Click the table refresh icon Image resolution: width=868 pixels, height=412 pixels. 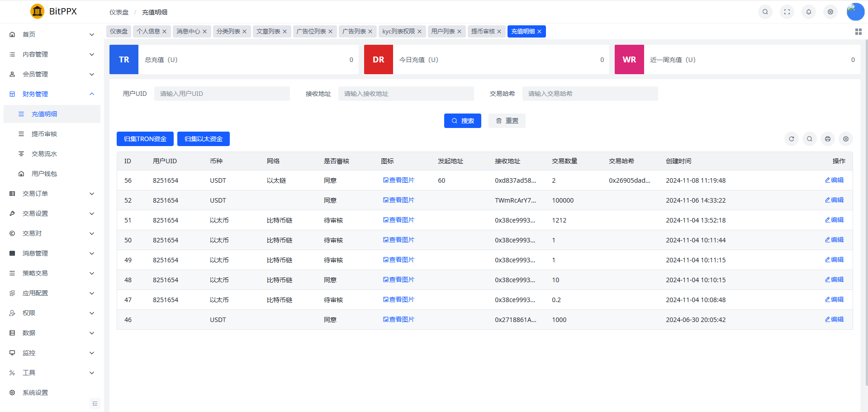point(791,139)
